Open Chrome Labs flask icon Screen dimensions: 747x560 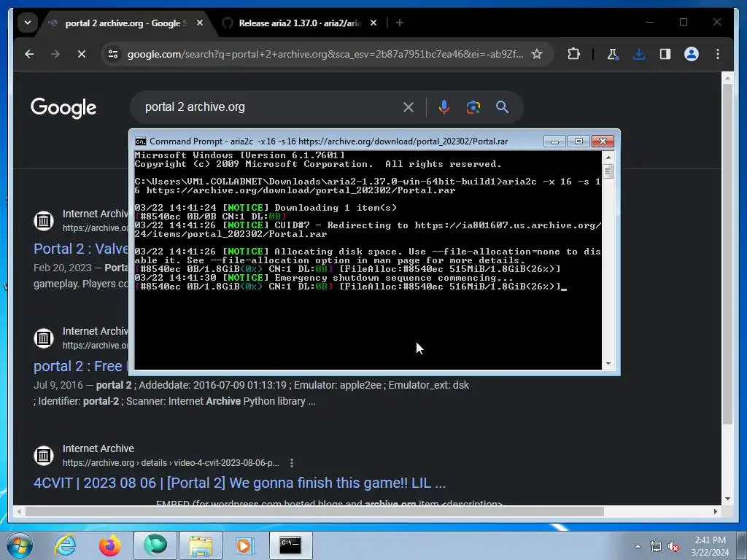(613, 54)
